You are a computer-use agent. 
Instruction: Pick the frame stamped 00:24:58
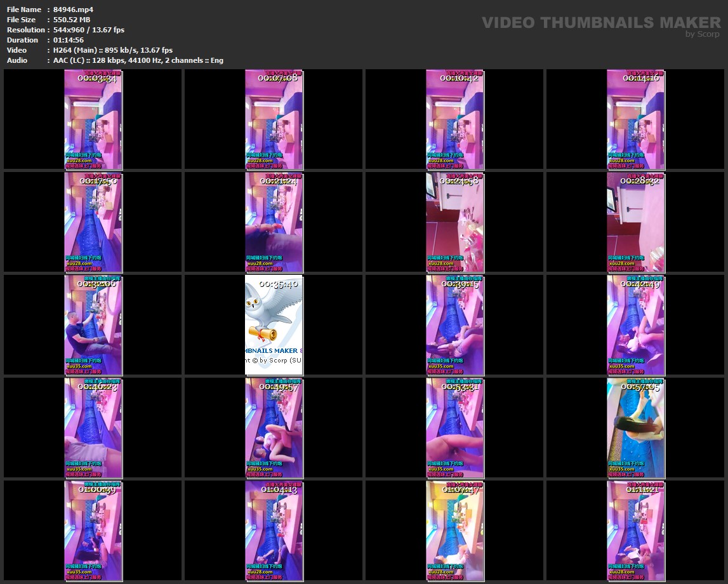click(x=454, y=222)
